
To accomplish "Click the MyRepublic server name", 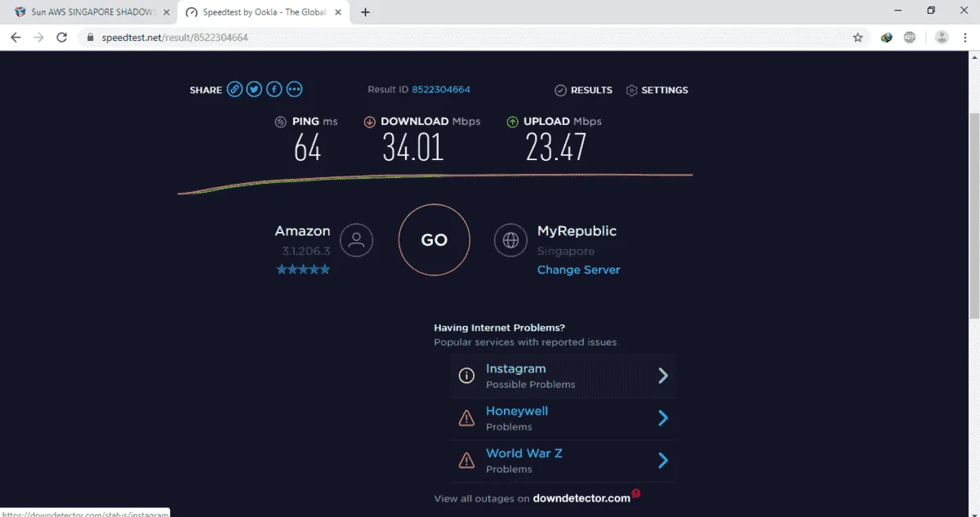I will pyautogui.click(x=577, y=231).
